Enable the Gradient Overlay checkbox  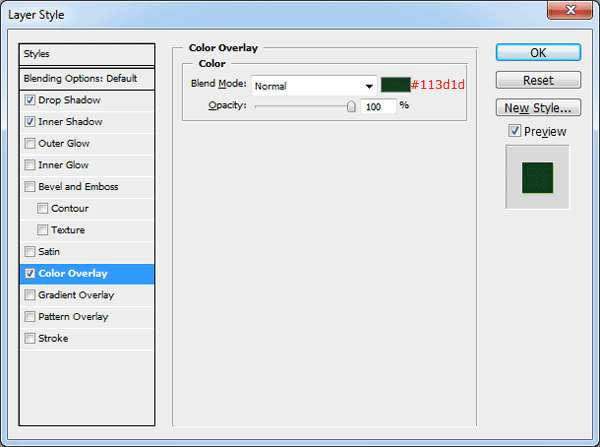[30, 295]
